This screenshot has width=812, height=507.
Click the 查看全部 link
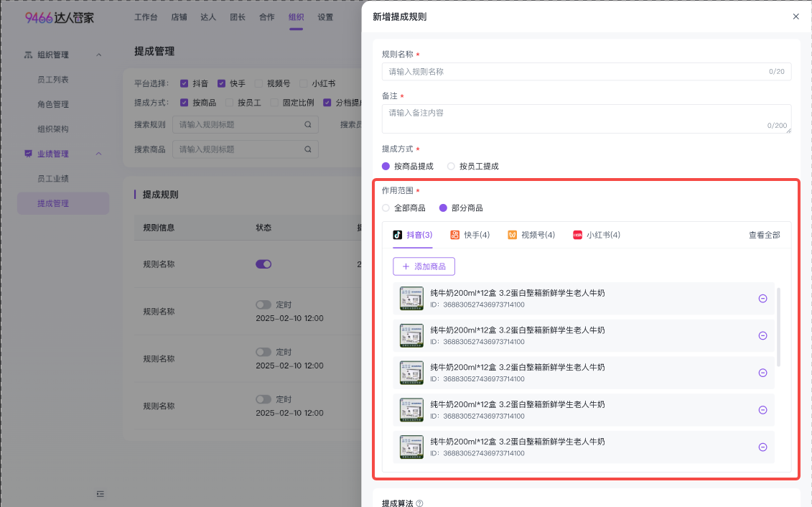765,235
